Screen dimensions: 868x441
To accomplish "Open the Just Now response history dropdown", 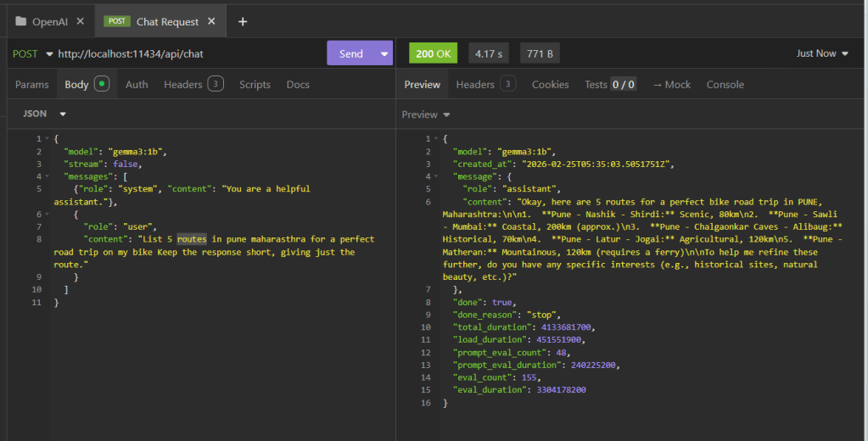I will (x=821, y=53).
